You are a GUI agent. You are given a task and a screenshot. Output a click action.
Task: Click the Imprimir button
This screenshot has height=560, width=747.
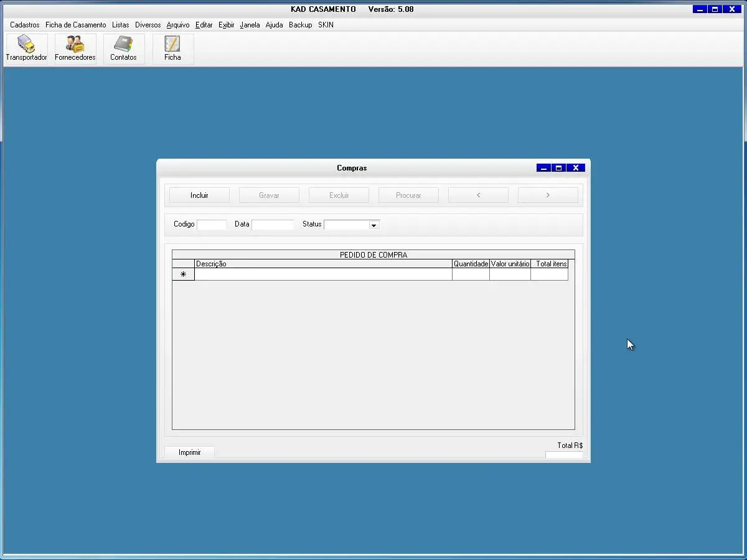[x=190, y=452]
